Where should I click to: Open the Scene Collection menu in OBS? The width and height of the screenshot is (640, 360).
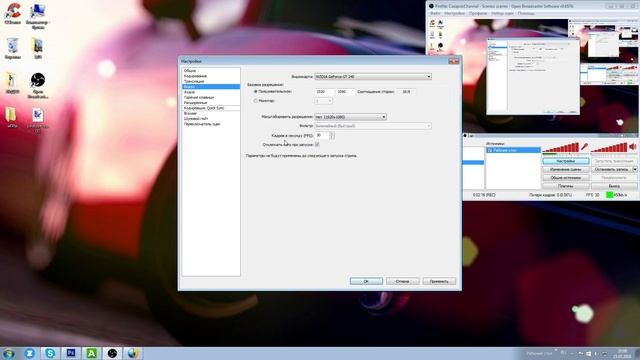coord(502,13)
